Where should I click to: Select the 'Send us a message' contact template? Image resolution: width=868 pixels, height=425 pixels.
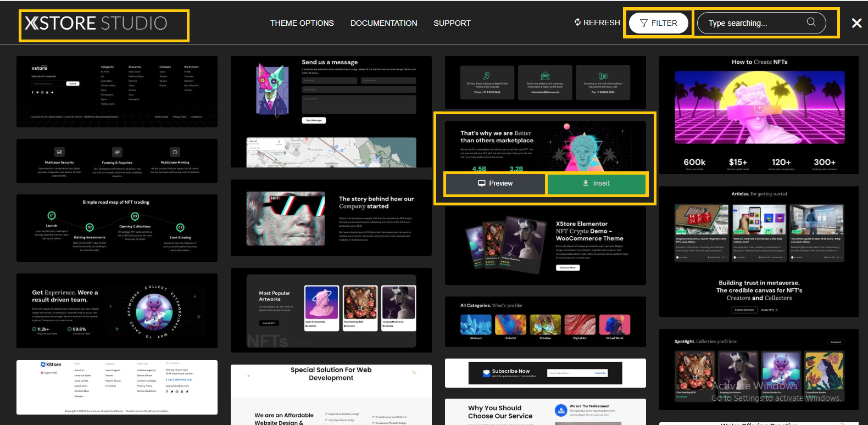(x=331, y=111)
